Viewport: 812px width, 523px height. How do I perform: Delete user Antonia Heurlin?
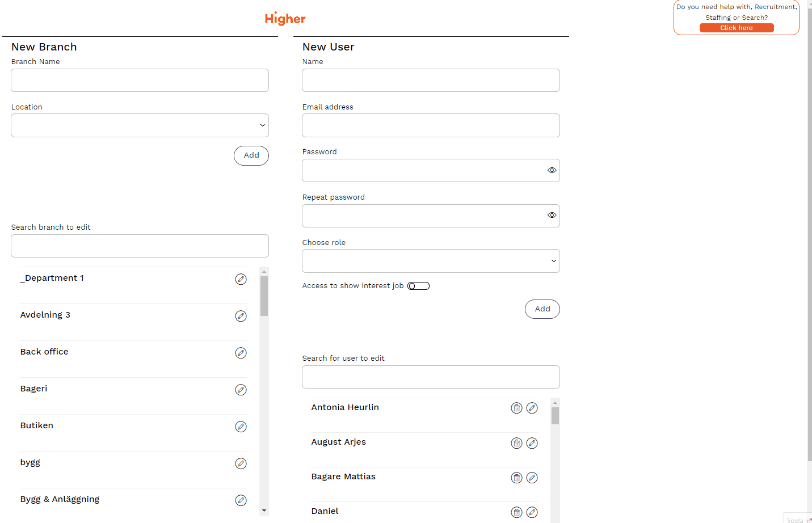click(516, 408)
